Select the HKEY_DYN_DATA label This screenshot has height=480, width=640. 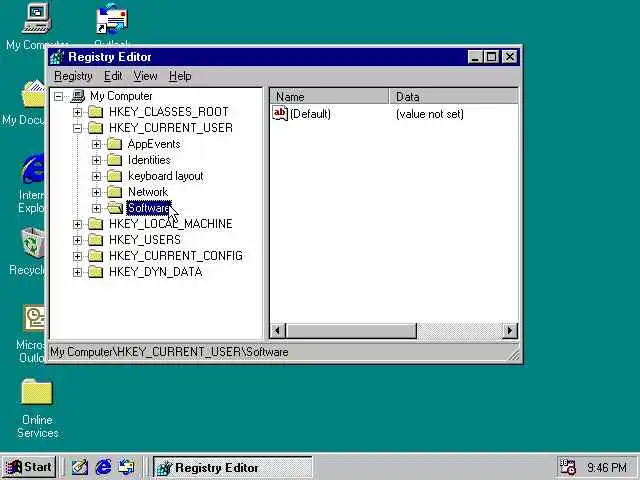pos(156,272)
